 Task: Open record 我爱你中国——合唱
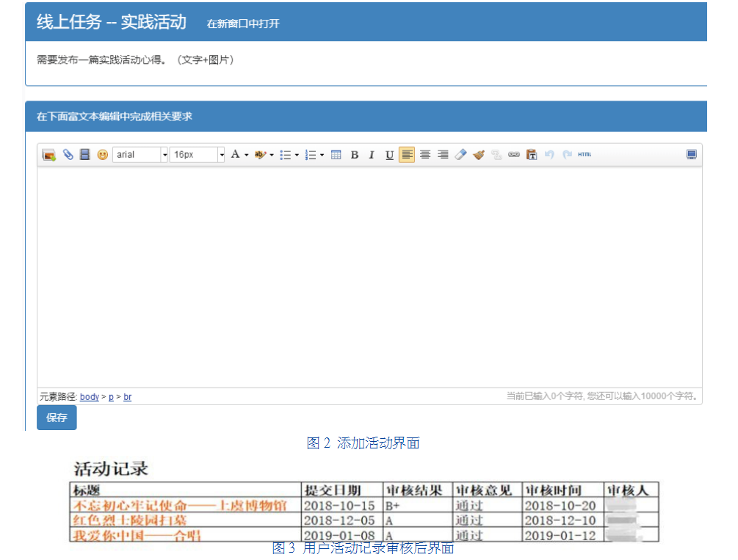(x=137, y=536)
